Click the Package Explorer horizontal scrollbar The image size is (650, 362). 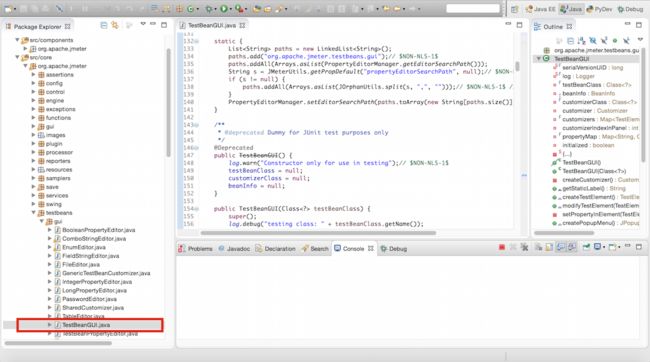[58, 343]
